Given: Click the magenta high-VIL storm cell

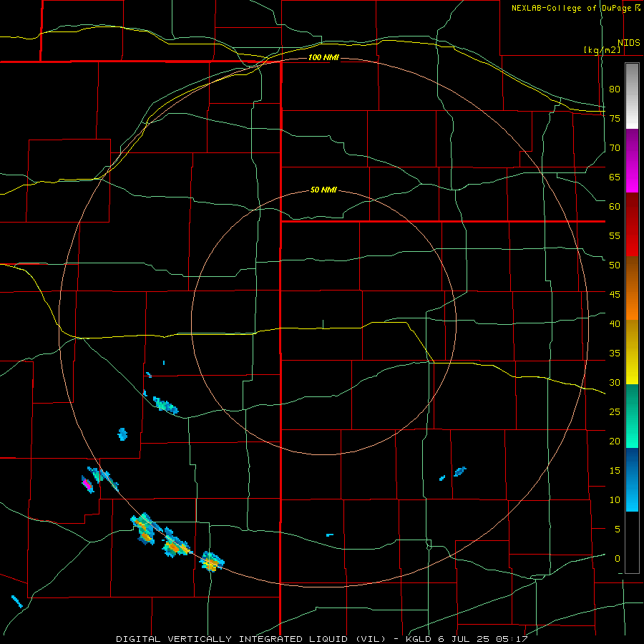Looking at the screenshot, I should click(x=87, y=484).
